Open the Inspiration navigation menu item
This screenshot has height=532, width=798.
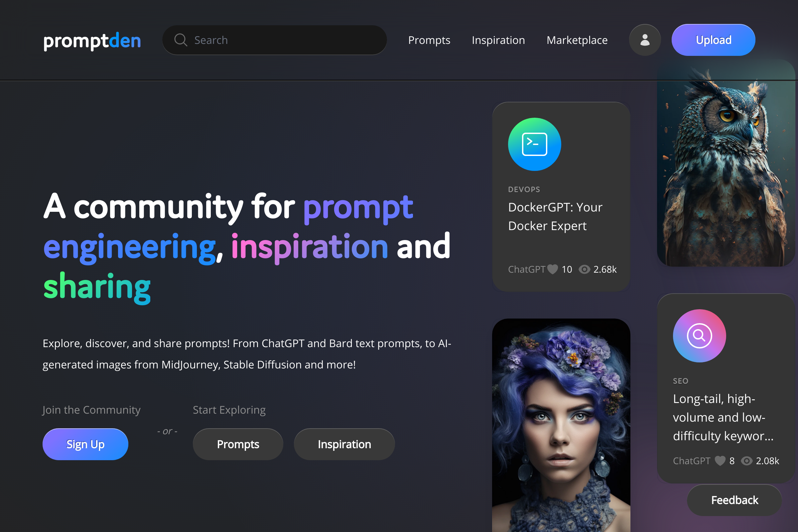click(498, 40)
